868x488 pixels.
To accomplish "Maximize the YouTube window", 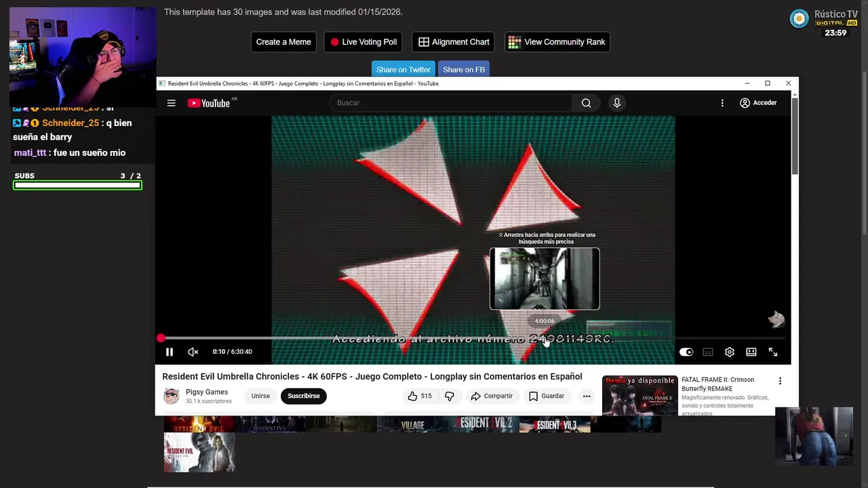I will click(x=768, y=83).
